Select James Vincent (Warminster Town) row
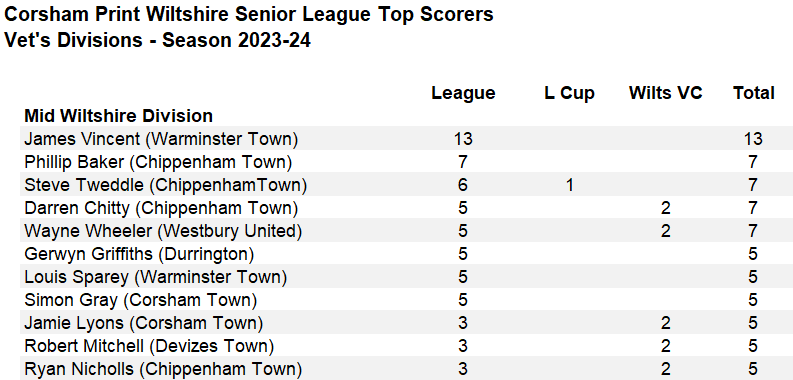Screen dimensions: 793x380 pyautogui.click(x=406, y=139)
